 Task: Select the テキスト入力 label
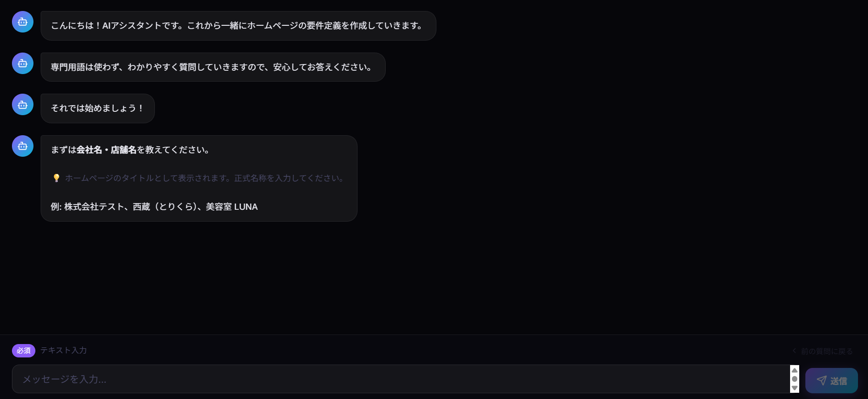pyautogui.click(x=63, y=350)
